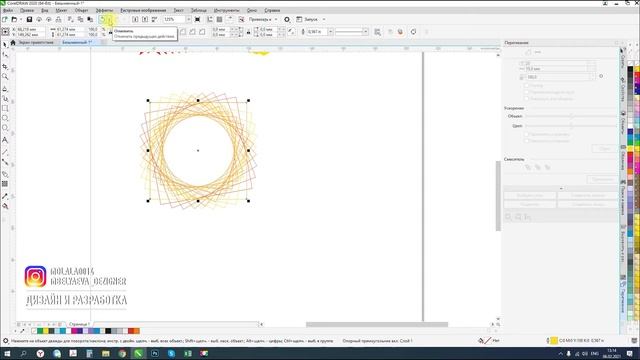Select the Страница 1 page tab
This screenshot has height=360, width=640.
click(79, 324)
